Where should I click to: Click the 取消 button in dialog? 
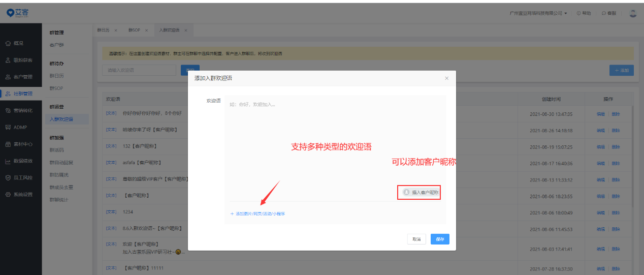coord(416,239)
